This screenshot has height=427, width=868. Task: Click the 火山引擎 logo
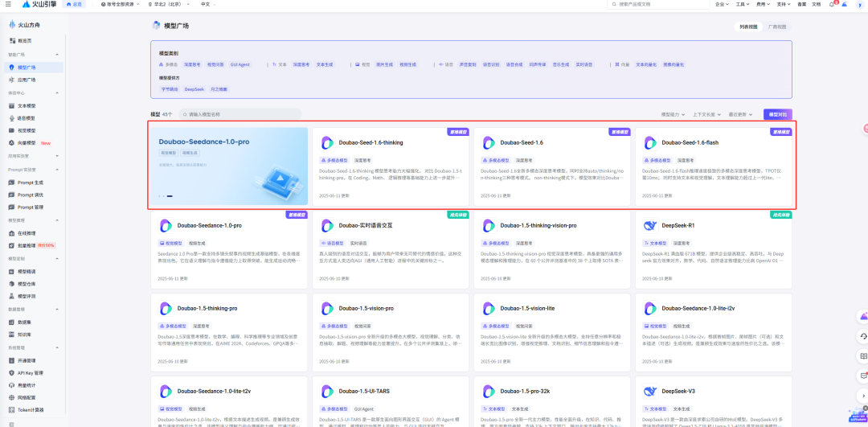point(40,4)
